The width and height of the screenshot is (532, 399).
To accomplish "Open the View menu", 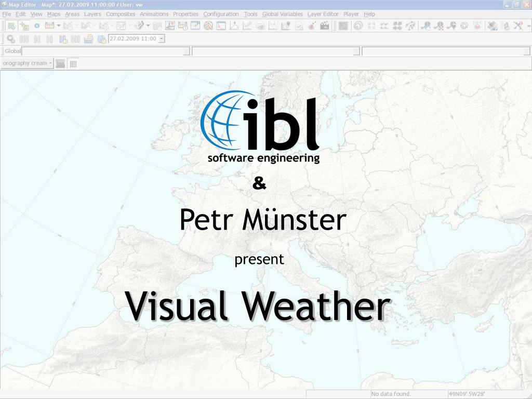I will tap(36, 14).
